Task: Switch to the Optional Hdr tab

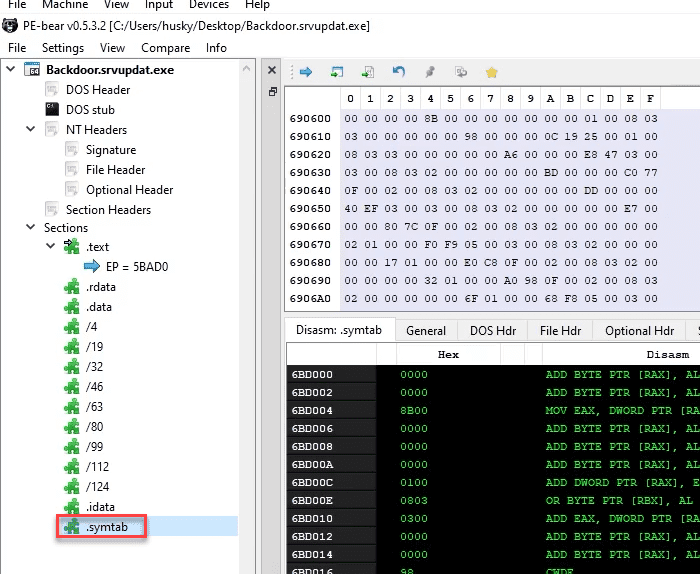Action: (x=639, y=331)
